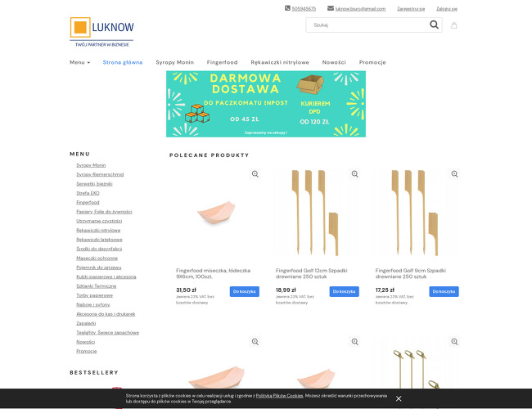Add Golf 9cm szpadki to cart
Image resolution: width=532 pixels, height=409 pixels.
pos(444,291)
